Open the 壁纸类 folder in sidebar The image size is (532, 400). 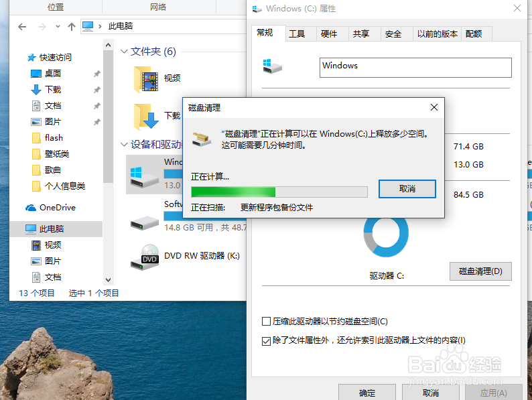point(50,154)
